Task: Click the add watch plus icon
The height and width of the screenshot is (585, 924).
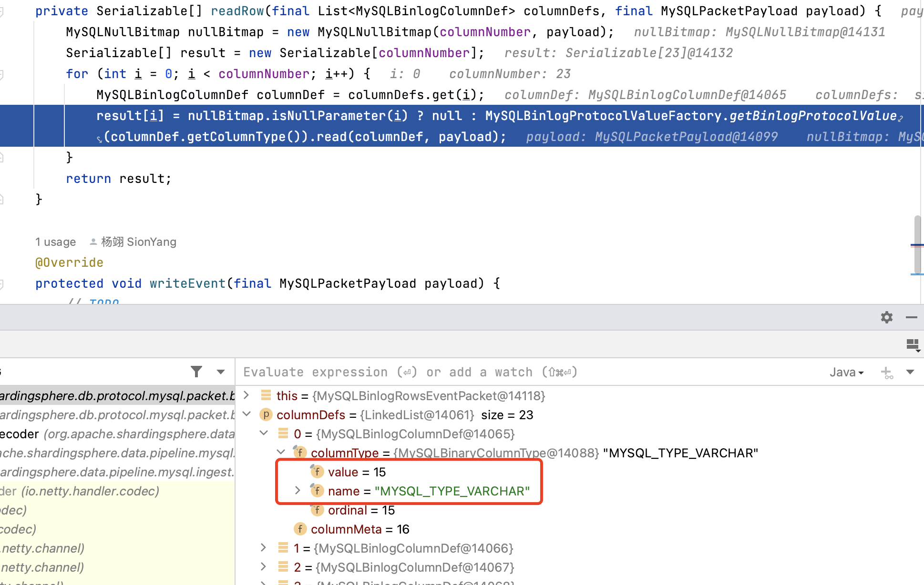Action: [886, 373]
